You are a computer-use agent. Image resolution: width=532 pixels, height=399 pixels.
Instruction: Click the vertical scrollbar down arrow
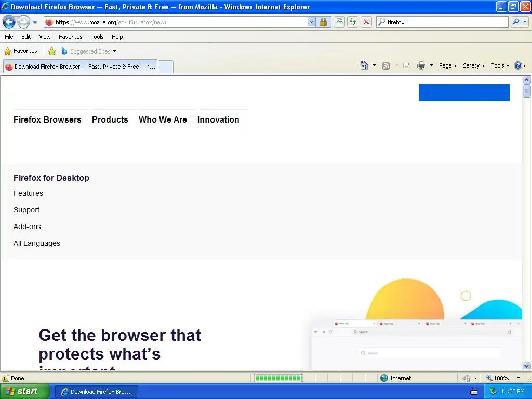pyautogui.click(x=527, y=366)
